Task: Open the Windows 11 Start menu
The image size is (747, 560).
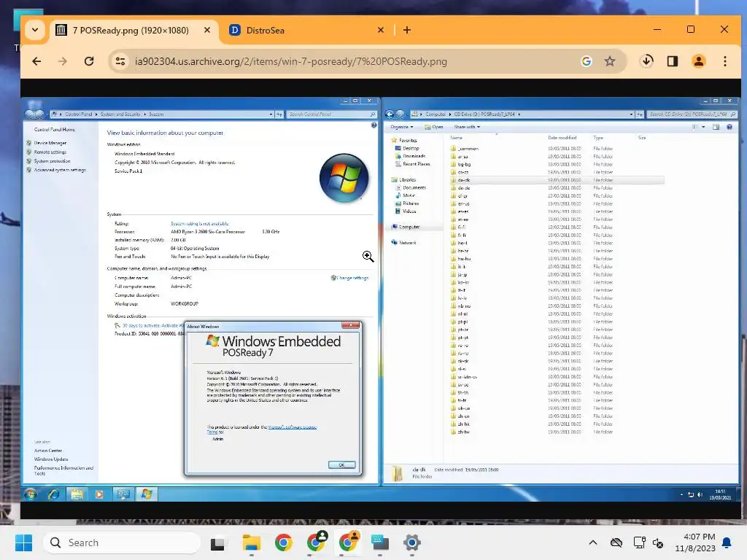Action: pos(23,542)
